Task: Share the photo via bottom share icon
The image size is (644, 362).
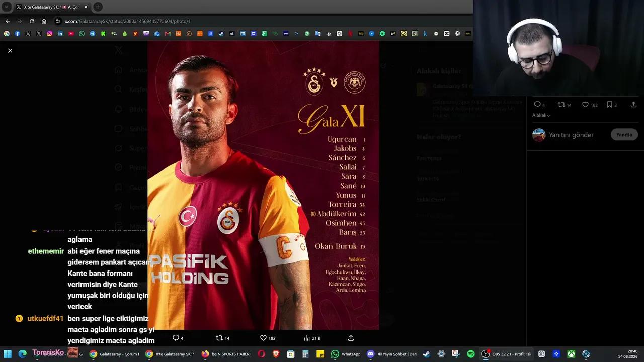Action: 351,338
